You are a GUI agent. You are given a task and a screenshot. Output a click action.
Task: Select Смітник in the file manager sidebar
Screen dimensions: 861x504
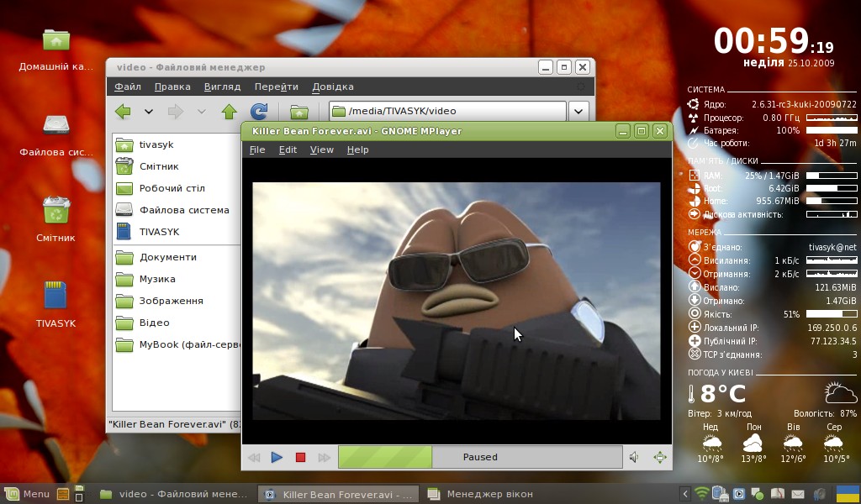tap(177, 166)
